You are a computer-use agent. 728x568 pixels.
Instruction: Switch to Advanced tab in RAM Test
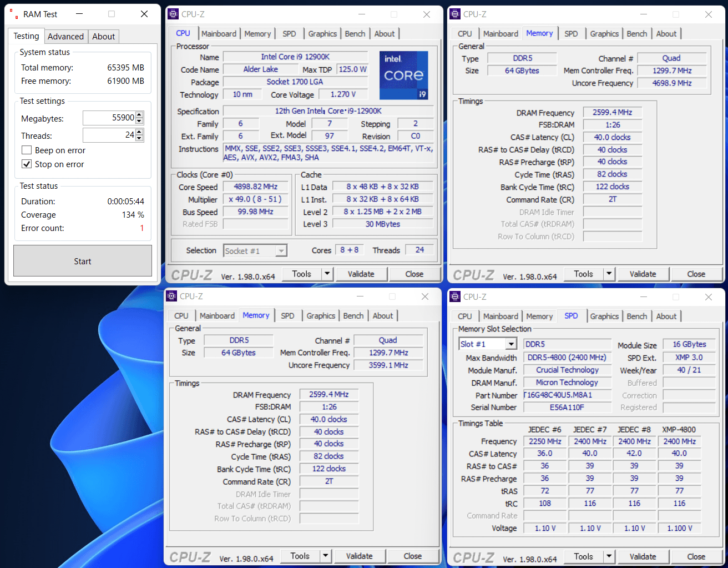[x=65, y=37]
